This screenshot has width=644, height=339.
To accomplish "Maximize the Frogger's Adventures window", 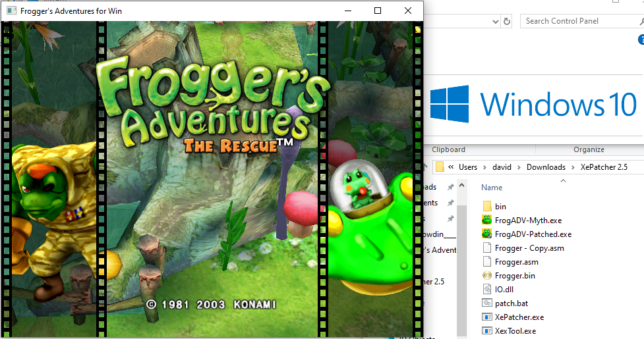I will point(378,11).
